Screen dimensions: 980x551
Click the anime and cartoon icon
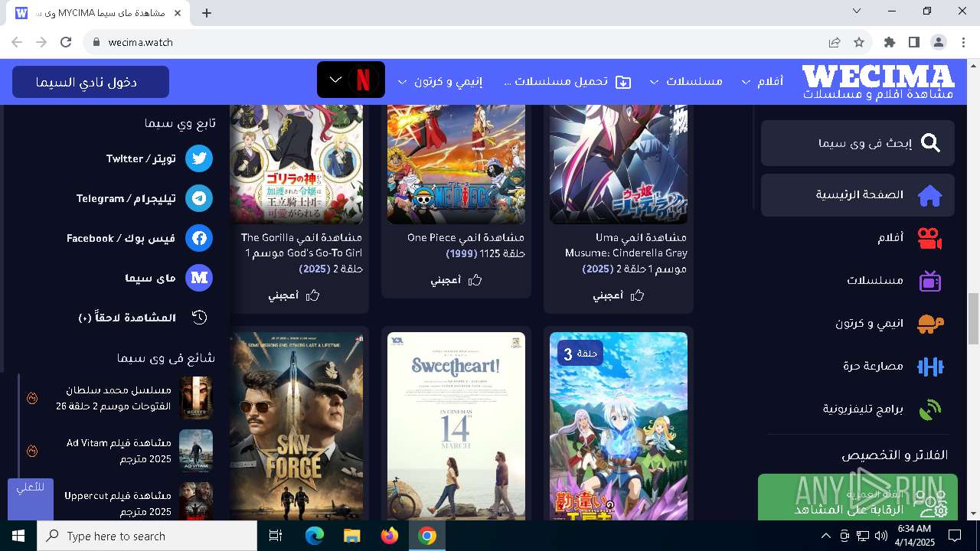pyautogui.click(x=929, y=324)
